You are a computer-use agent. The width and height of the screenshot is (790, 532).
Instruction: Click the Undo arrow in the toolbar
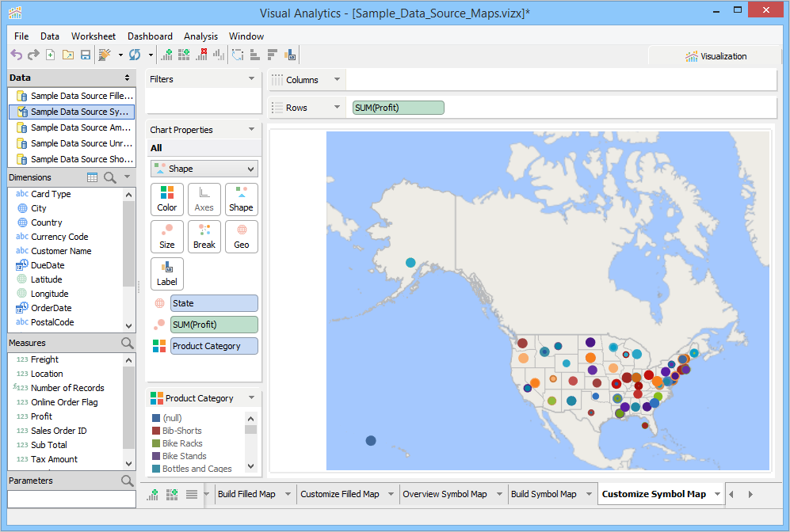click(16, 55)
